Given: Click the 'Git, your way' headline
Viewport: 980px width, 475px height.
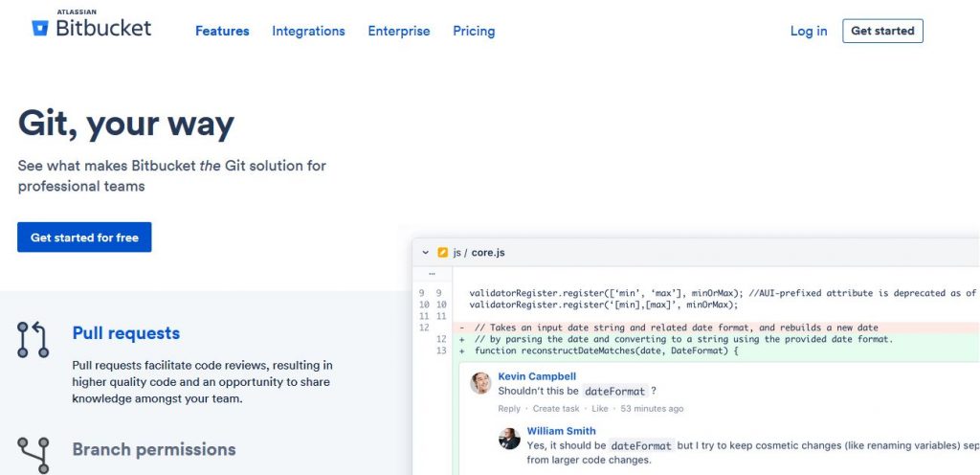Looking at the screenshot, I should tap(125, 124).
